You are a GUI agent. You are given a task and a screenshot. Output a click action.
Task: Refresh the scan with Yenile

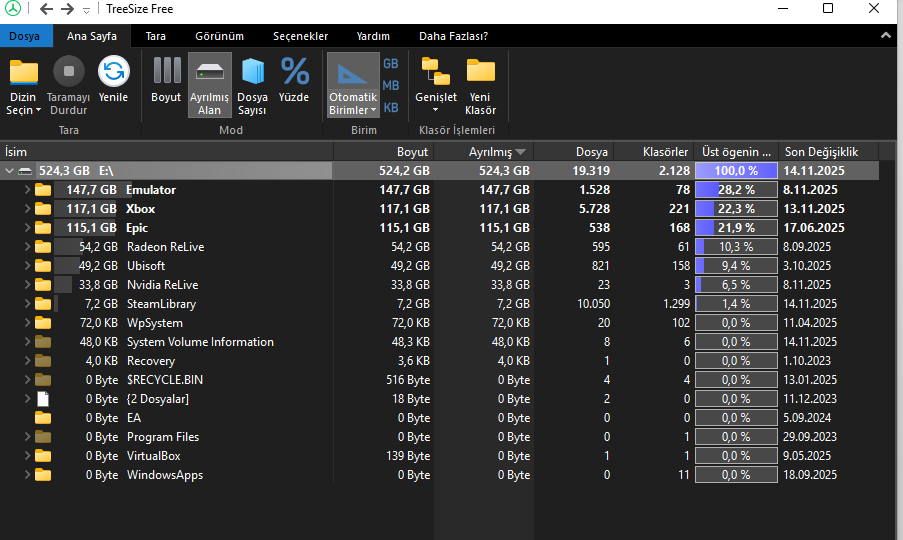(113, 80)
